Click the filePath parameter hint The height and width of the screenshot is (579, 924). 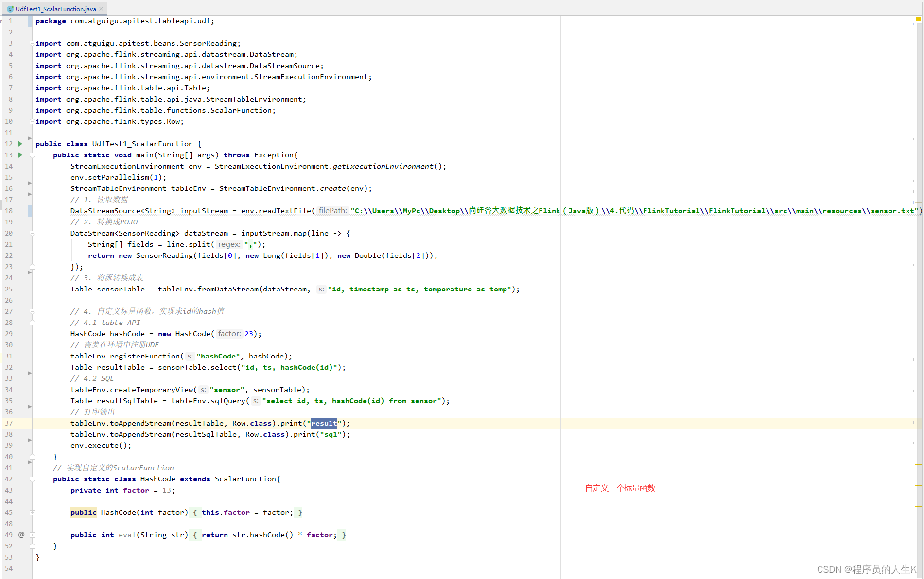(x=332, y=211)
